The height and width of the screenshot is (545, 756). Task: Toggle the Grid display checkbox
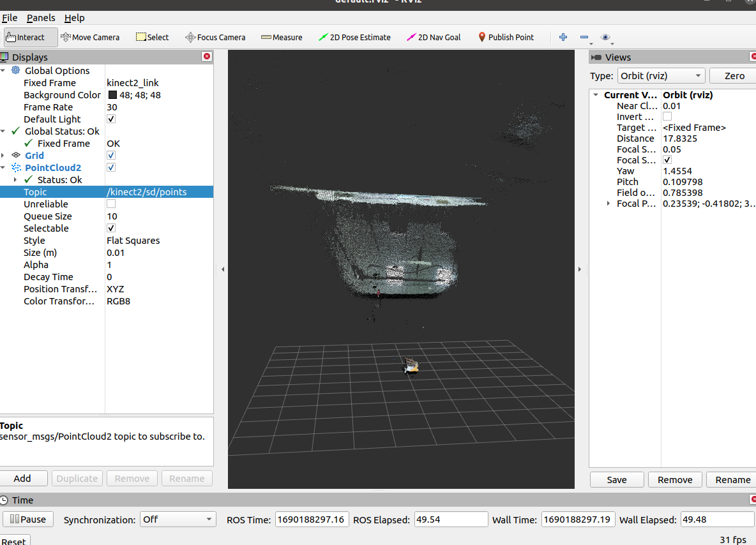[111, 156]
